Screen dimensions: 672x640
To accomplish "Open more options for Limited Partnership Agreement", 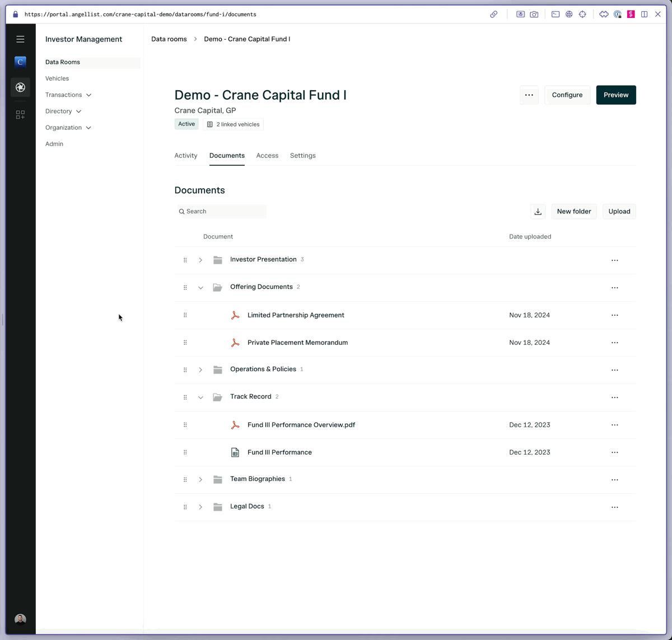I will click(615, 315).
